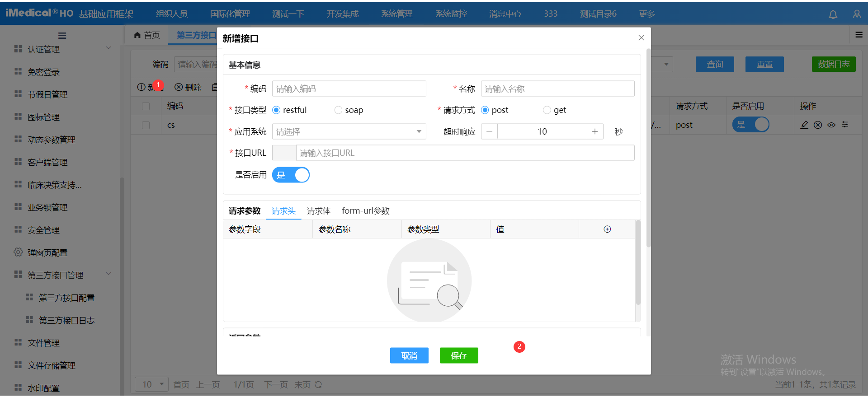868x397 pixels.
Task: Open 弹窗页配置 in sidebar
Action: (47, 252)
